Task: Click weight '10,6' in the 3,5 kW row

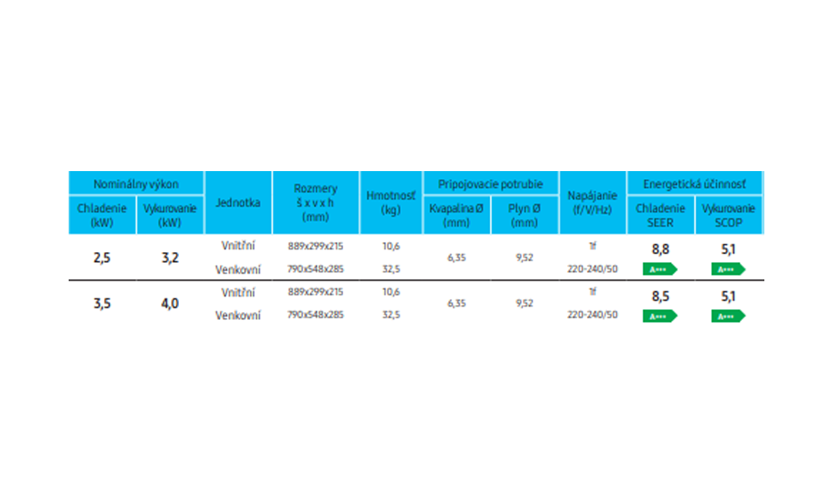Action: point(391,292)
